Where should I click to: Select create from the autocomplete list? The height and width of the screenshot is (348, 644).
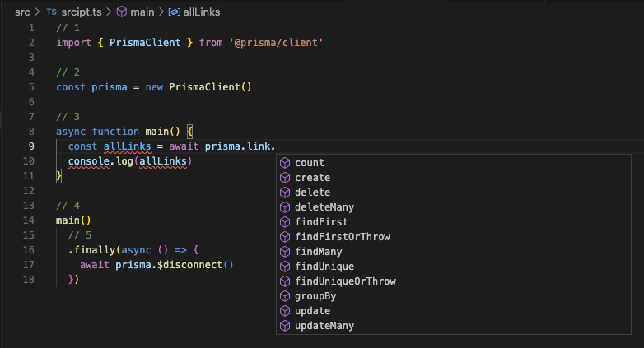click(x=312, y=178)
